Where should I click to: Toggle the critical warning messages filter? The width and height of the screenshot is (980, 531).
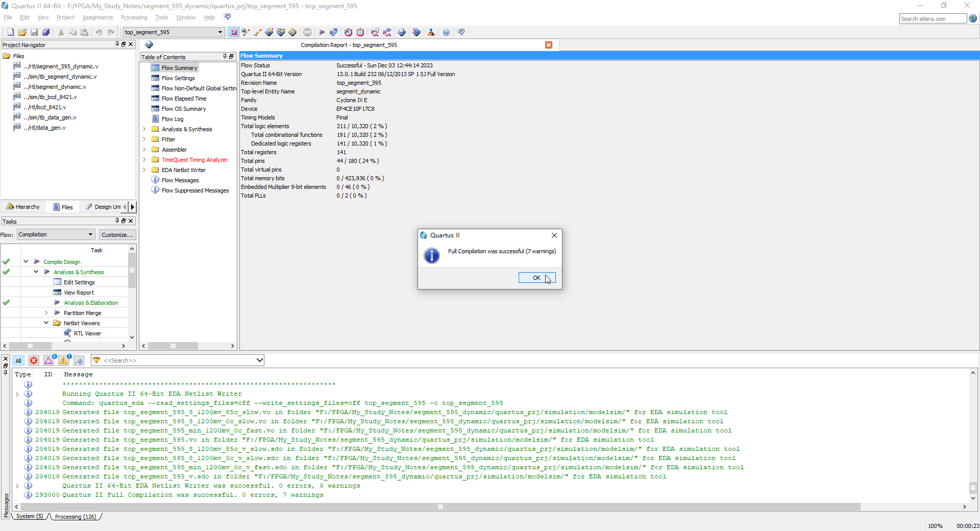[48, 360]
